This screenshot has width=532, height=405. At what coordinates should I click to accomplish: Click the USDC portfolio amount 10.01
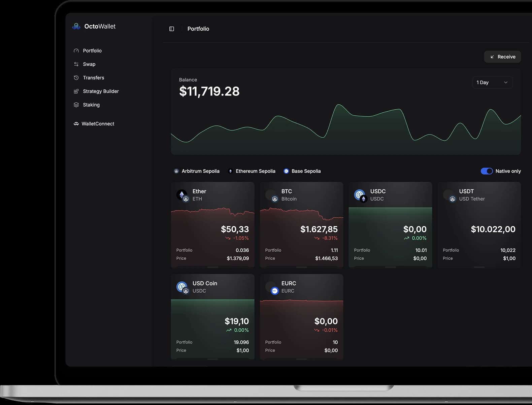pyautogui.click(x=421, y=250)
